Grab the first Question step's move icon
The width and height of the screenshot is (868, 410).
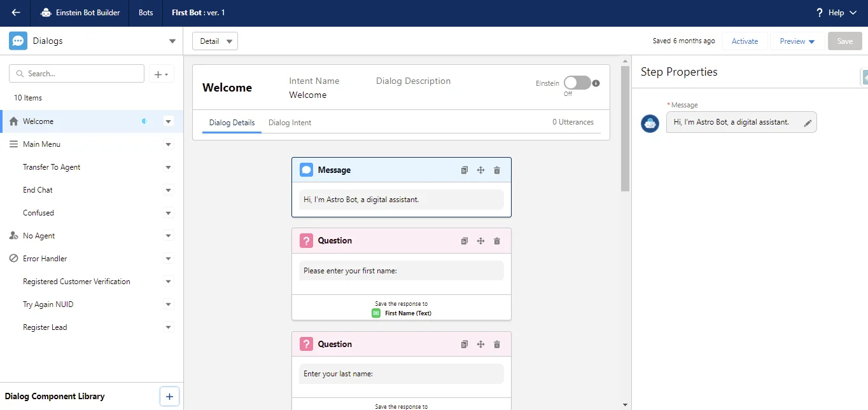click(x=480, y=240)
